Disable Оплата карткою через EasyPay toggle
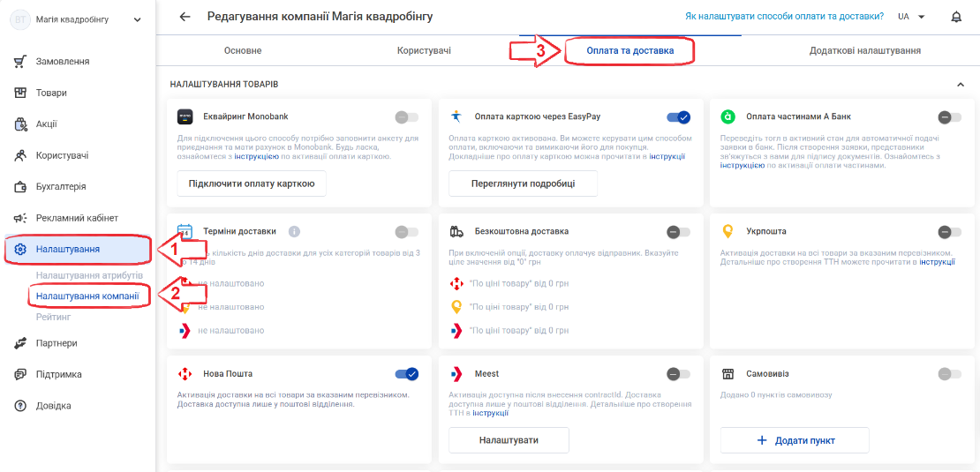The width and height of the screenshot is (980, 472). pyautogui.click(x=678, y=116)
